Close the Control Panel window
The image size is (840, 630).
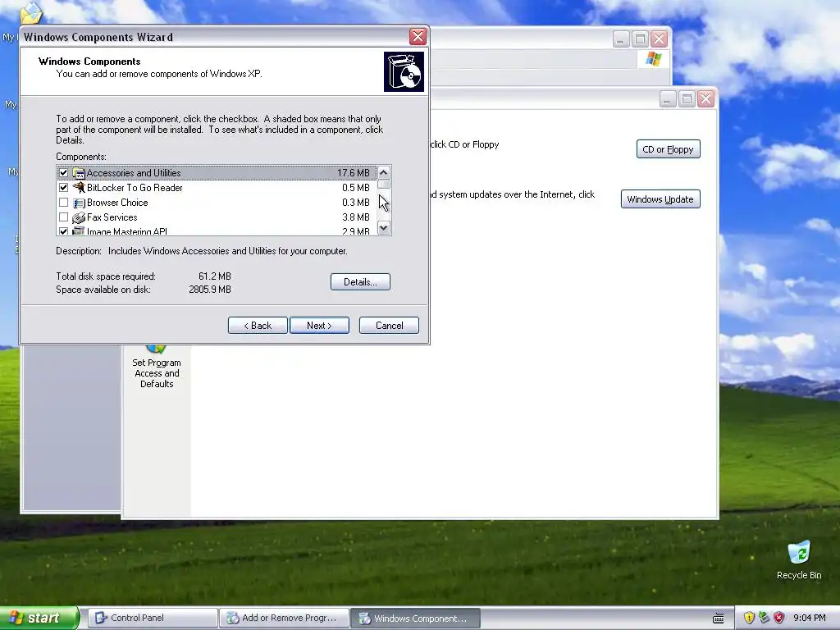click(x=659, y=39)
